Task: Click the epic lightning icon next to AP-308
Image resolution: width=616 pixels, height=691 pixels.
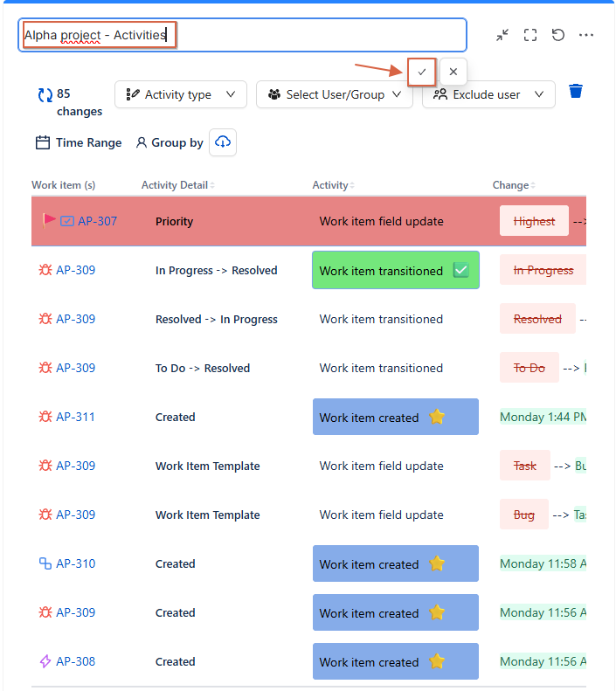Action: click(45, 661)
